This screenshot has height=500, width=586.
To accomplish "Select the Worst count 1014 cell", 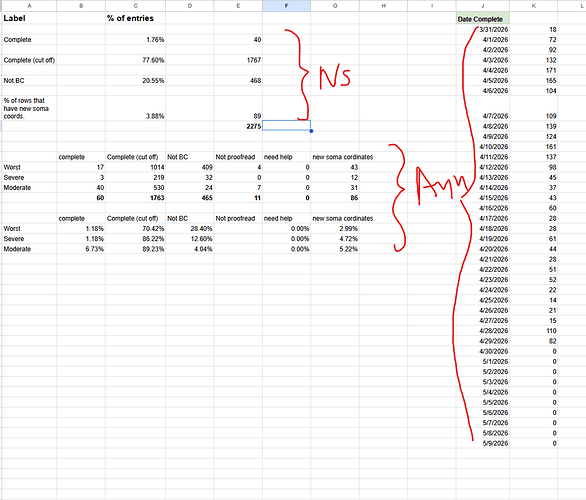I will tap(135, 167).
